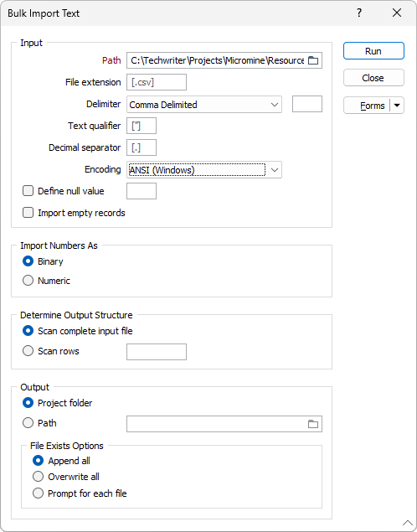Viewport: 417px width, 532px height.
Task: Click the File extension input field
Action: (157, 82)
